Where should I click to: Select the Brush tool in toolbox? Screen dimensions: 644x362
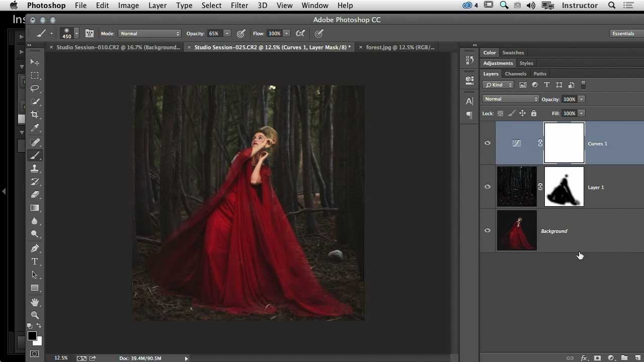click(35, 155)
